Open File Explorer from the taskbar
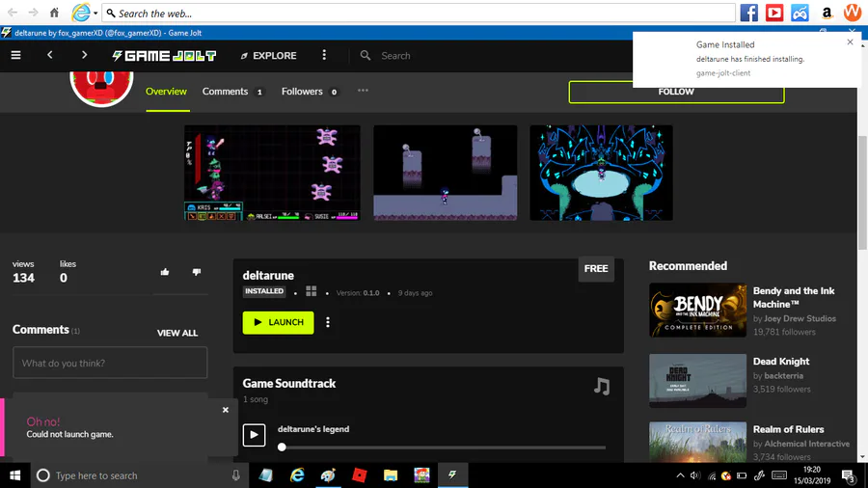 (x=391, y=475)
